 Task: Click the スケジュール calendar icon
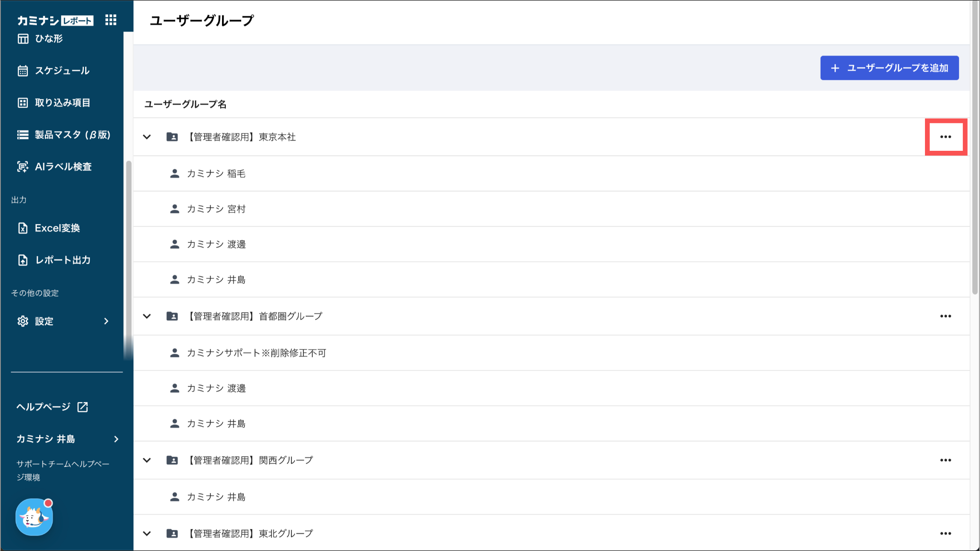point(23,71)
